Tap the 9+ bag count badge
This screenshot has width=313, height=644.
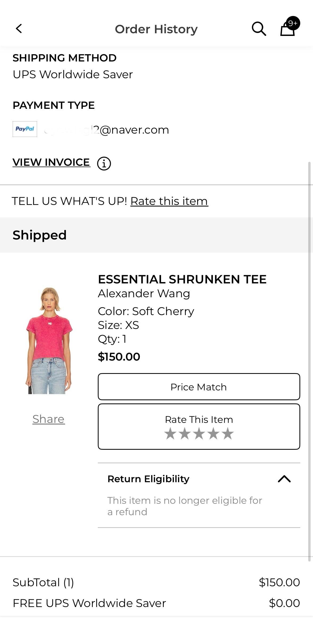[293, 23]
